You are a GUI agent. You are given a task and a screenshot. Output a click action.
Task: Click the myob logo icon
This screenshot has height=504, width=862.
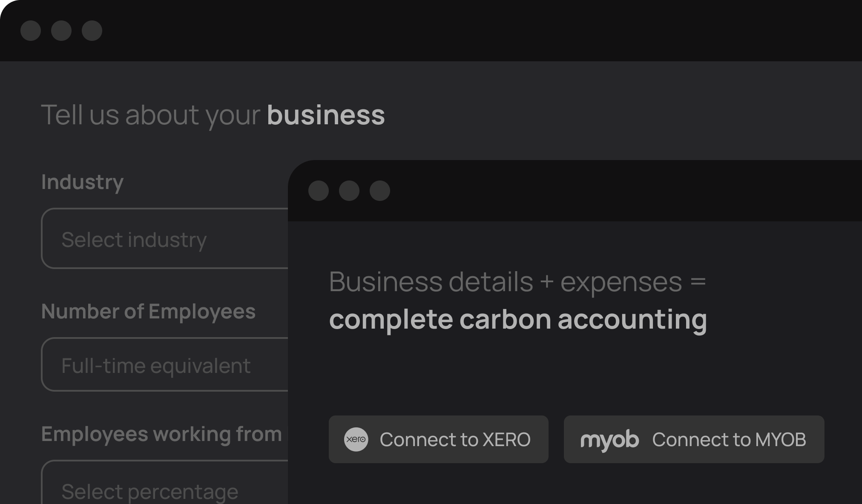(x=609, y=440)
